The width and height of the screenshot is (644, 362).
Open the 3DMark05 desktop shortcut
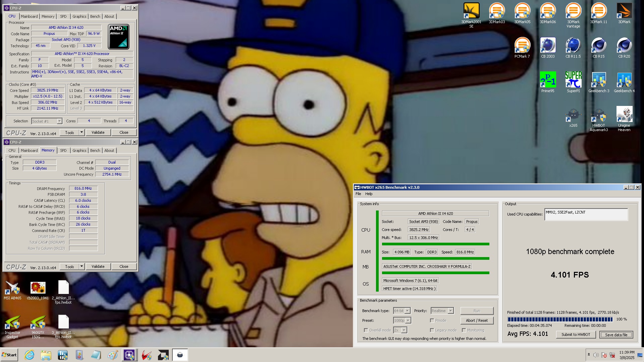[522, 13]
